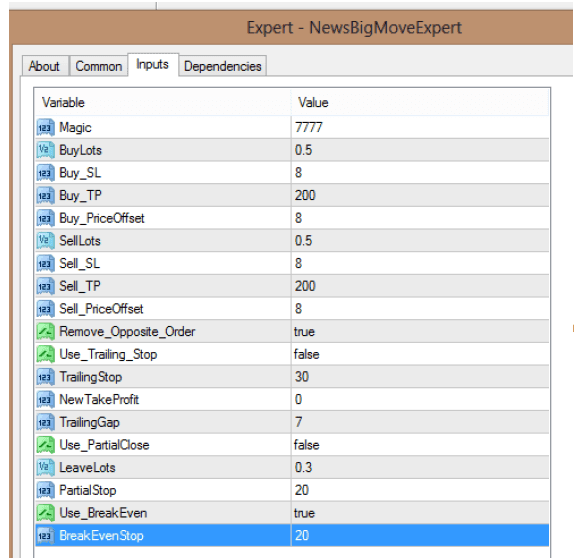Toggle the Use_PartialClose false value

[420, 445]
